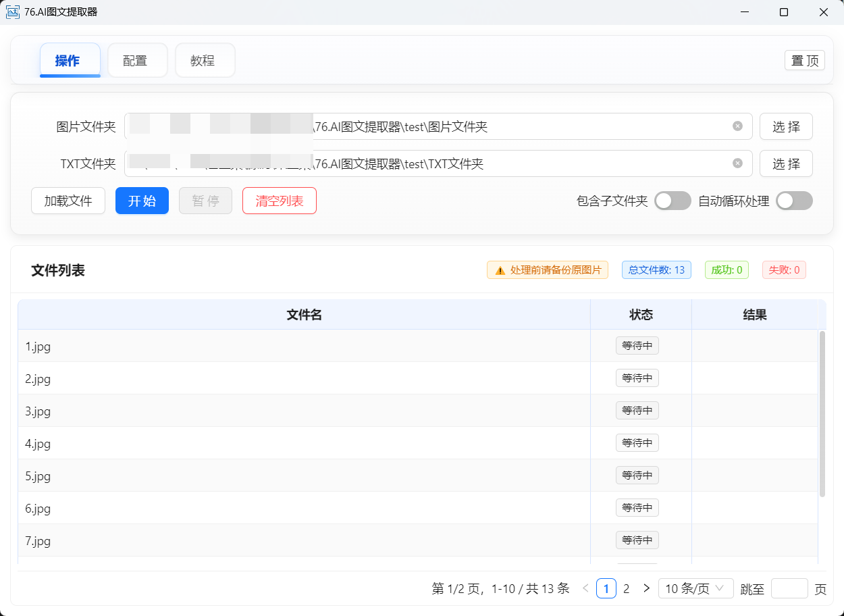Click the warning icon before 处理前请备份原图片
844x616 pixels.
click(x=500, y=269)
